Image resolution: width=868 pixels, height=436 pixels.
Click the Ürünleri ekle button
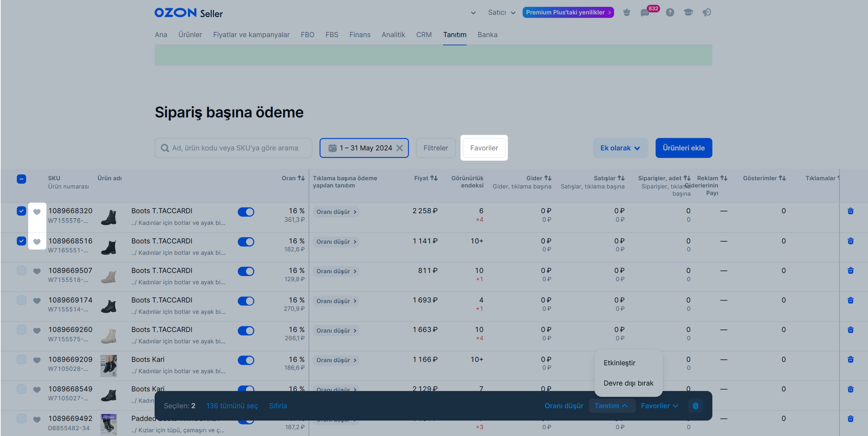(x=684, y=148)
